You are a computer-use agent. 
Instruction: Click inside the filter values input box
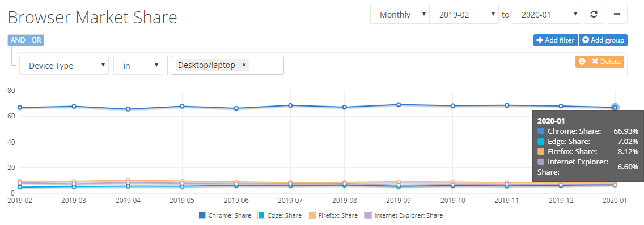click(x=265, y=65)
